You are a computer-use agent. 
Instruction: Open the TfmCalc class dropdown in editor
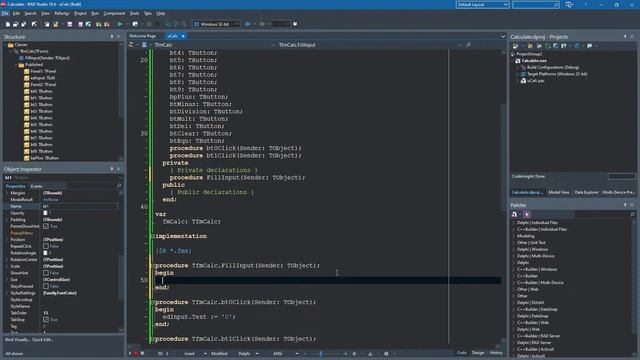(x=273, y=45)
